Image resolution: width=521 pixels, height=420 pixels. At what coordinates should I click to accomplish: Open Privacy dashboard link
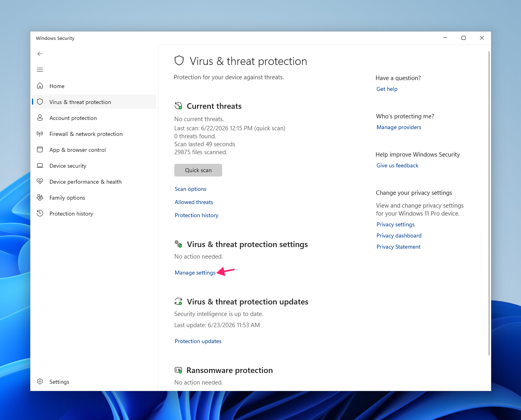pyautogui.click(x=399, y=236)
